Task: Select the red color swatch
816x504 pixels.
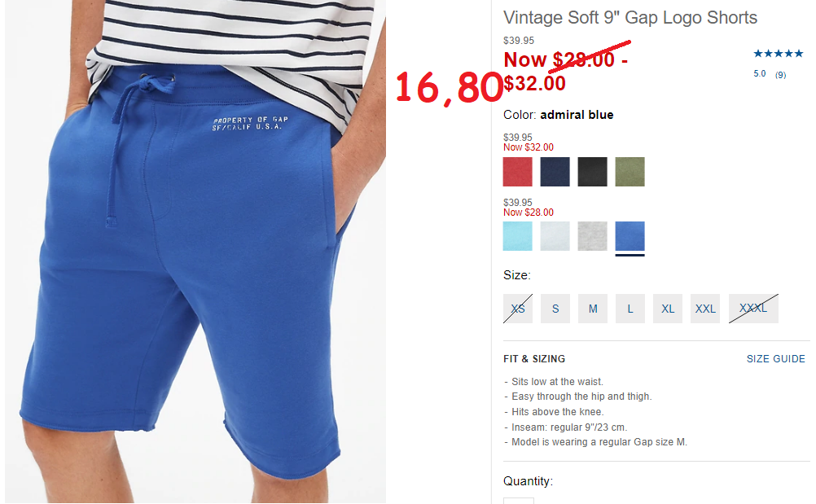Action: (517, 172)
